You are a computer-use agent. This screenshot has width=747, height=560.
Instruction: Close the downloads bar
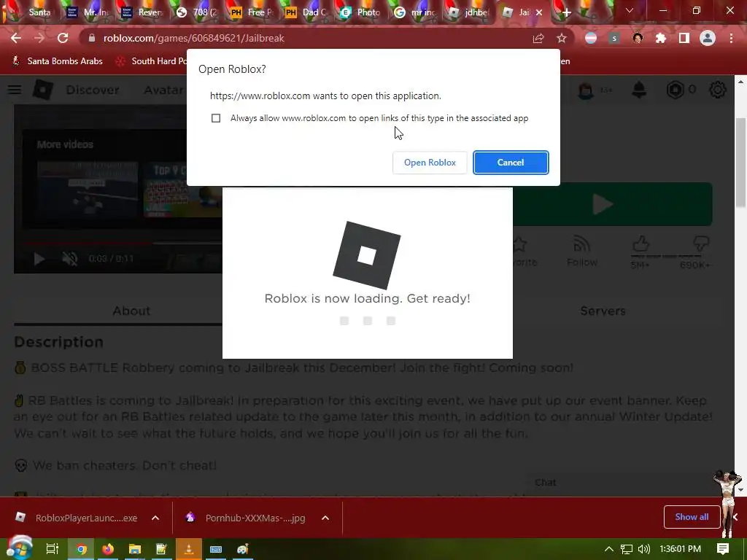click(735, 517)
